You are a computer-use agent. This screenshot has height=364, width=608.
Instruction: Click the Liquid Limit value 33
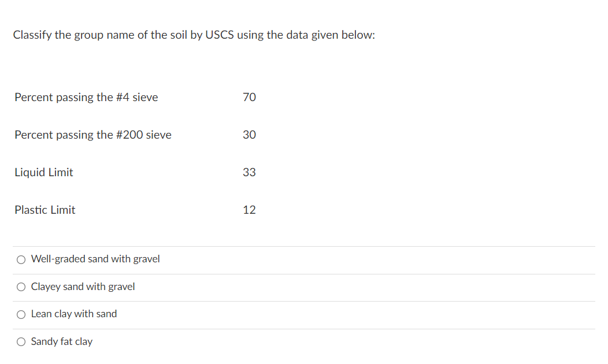tap(250, 172)
